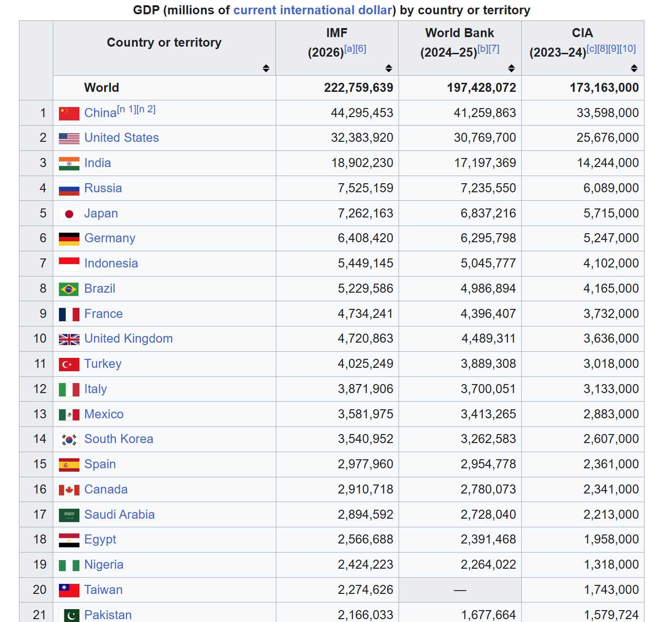Click the Egypt flag icon
The width and height of the screenshot is (672, 622).
69,540
